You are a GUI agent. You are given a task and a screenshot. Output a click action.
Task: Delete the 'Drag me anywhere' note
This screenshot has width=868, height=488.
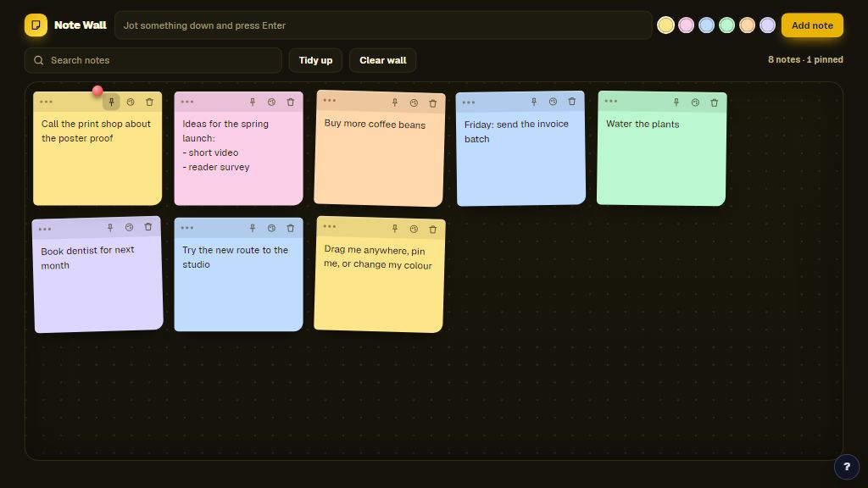click(433, 230)
